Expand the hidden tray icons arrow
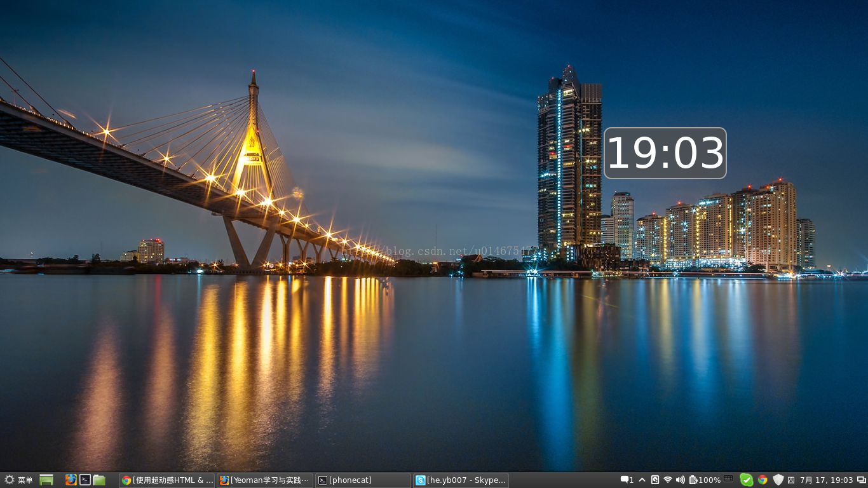The height and width of the screenshot is (488, 868). [x=642, y=480]
